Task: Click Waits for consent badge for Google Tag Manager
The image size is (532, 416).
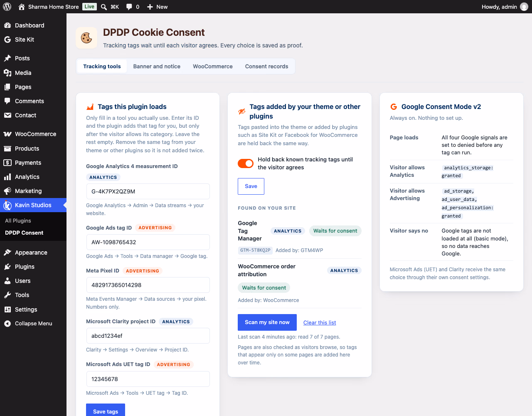Action: tap(335, 231)
